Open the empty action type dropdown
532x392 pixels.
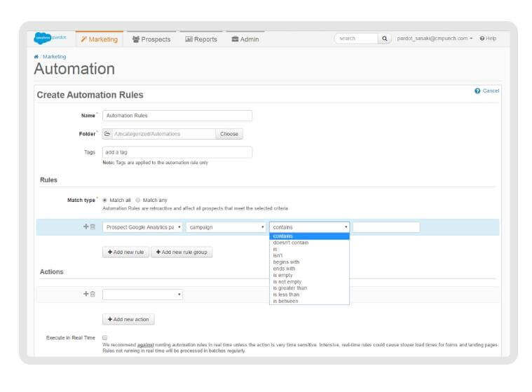(143, 295)
